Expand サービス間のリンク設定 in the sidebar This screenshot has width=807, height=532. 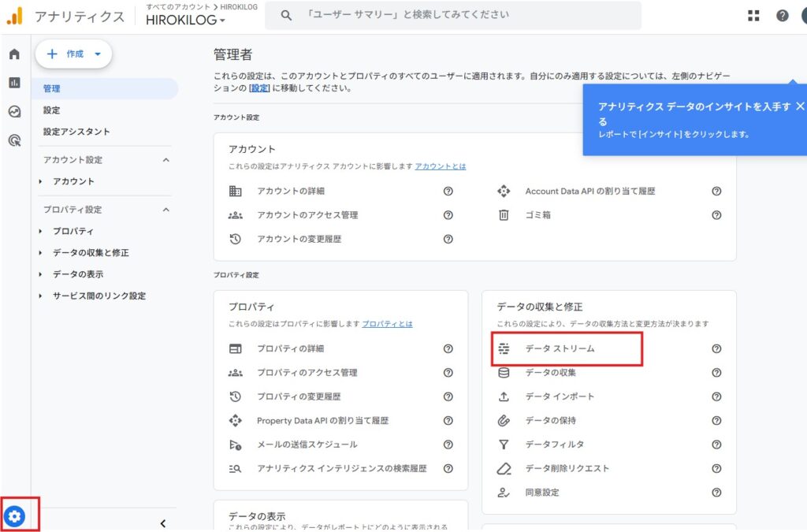pyautogui.click(x=41, y=296)
